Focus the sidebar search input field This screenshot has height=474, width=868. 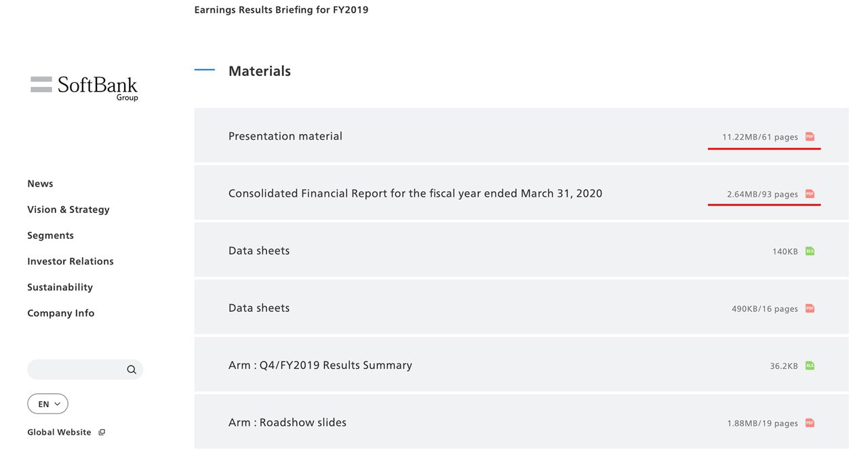pyautogui.click(x=76, y=370)
